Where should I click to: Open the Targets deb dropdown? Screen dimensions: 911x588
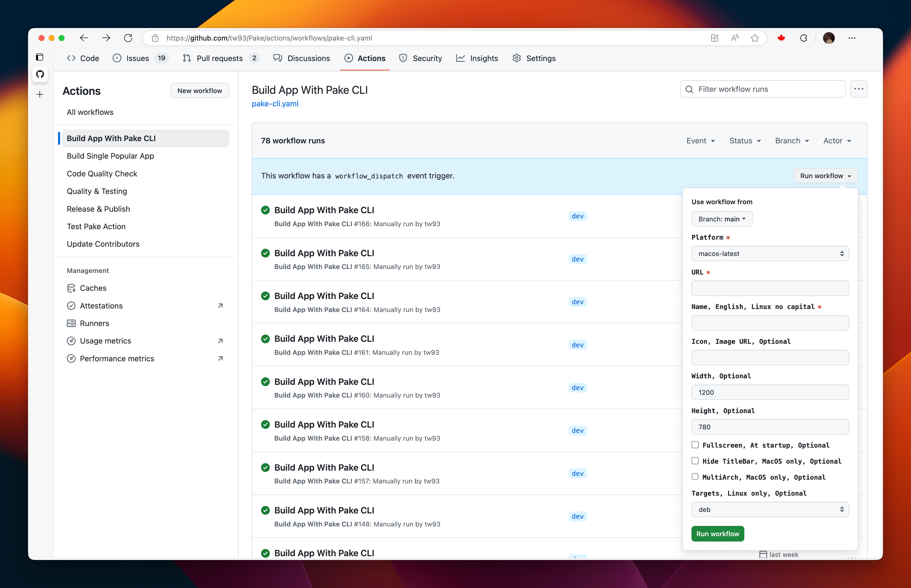[770, 509]
